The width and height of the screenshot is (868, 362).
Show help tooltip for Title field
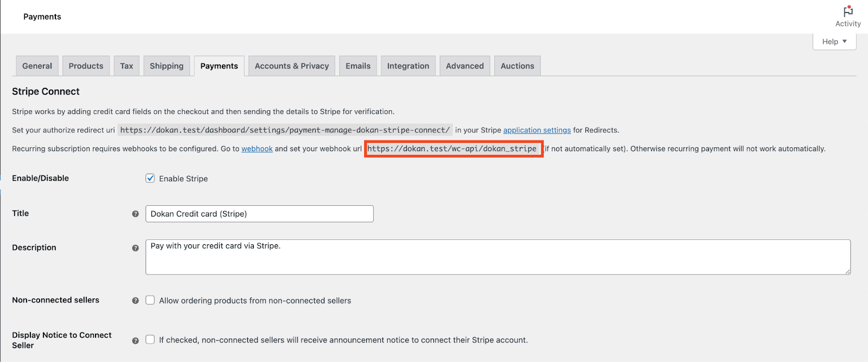click(x=136, y=214)
